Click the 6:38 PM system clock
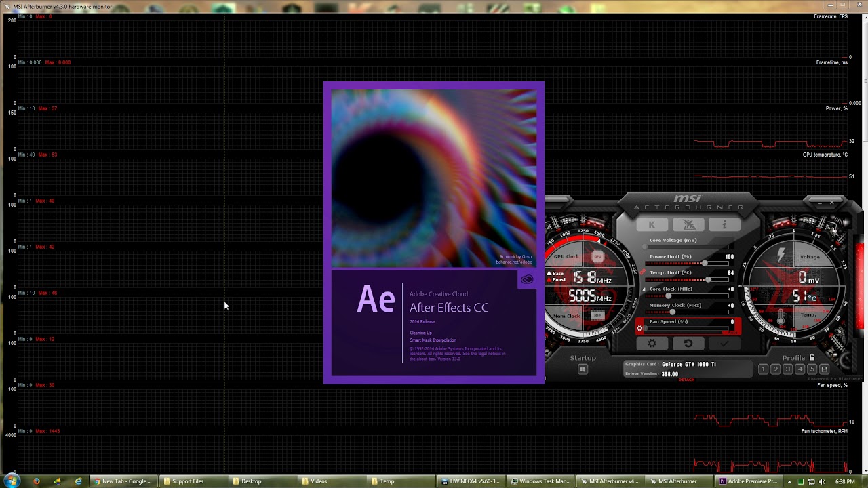868x488 pixels. click(x=844, y=481)
